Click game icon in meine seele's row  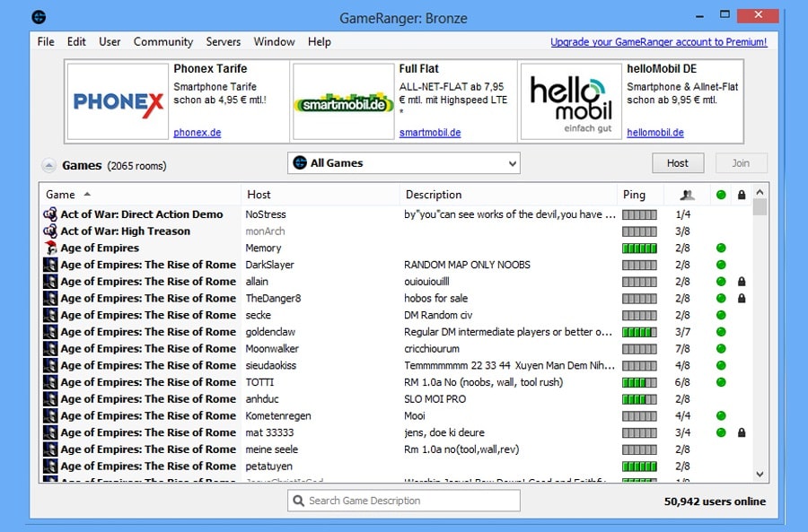pos(50,449)
